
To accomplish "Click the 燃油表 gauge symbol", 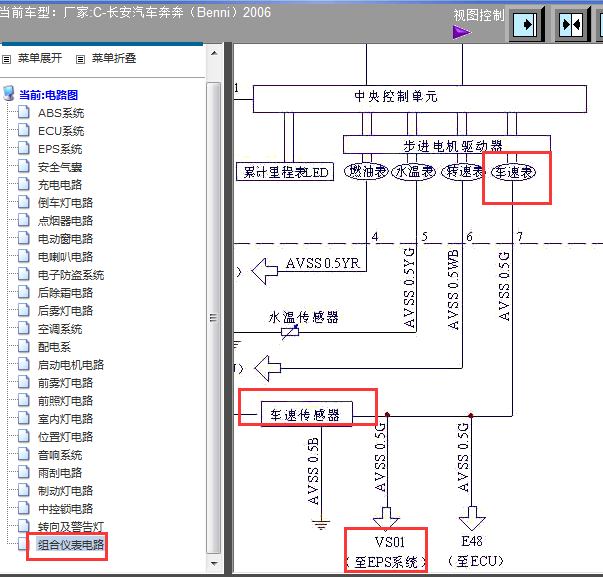I will 366,171.
